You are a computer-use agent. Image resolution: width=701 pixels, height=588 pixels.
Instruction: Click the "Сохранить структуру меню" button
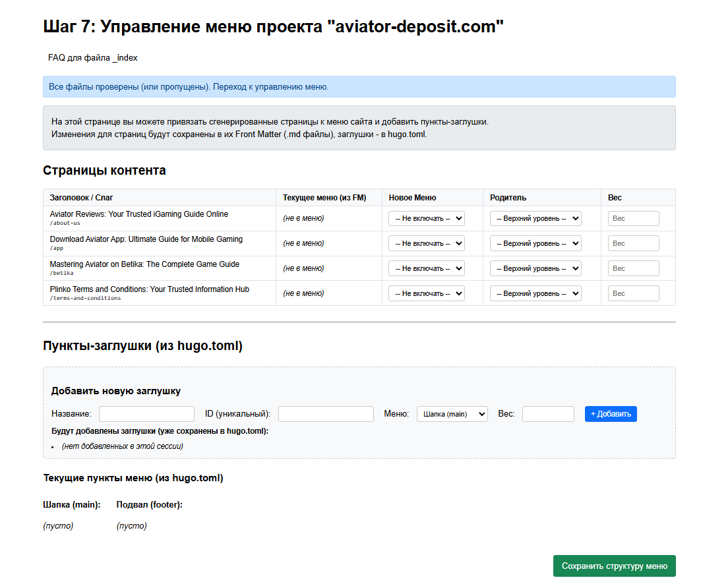coord(614,566)
